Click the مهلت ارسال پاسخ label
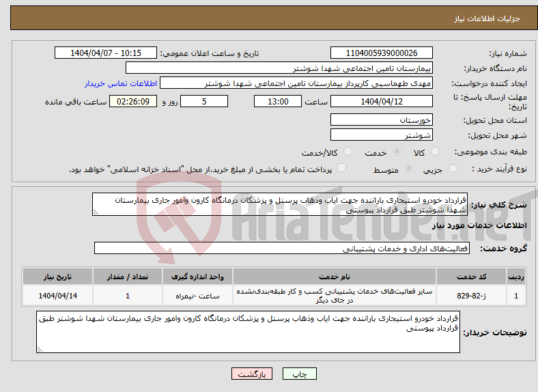The image size is (538, 392). click(x=490, y=102)
